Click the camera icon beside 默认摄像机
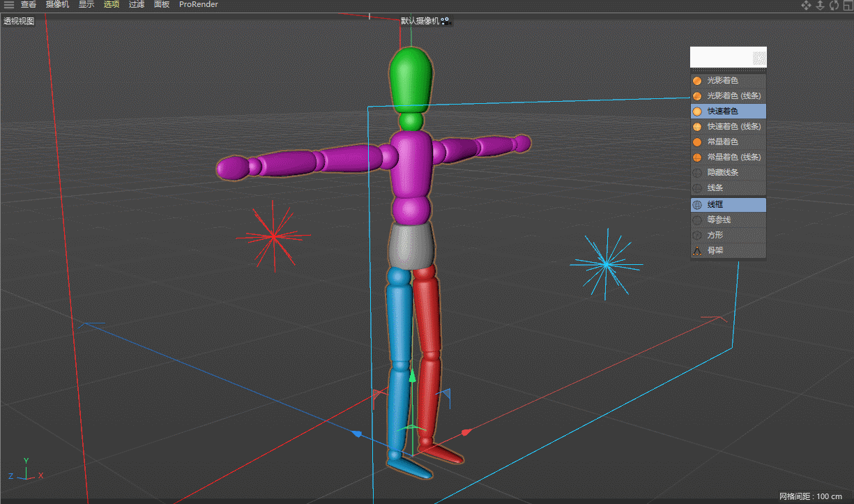Viewport: 854px width, 504px height. (446, 21)
